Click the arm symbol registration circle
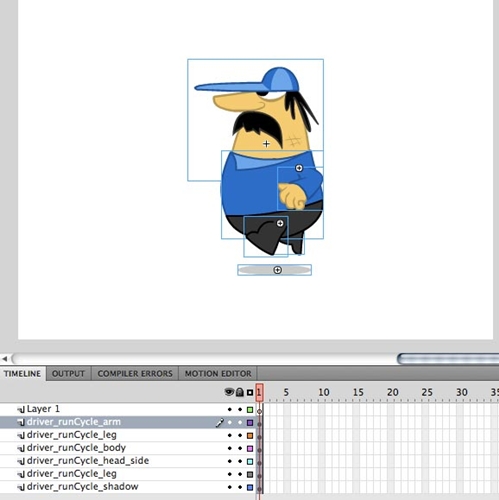The width and height of the screenshot is (499, 500). (x=299, y=168)
